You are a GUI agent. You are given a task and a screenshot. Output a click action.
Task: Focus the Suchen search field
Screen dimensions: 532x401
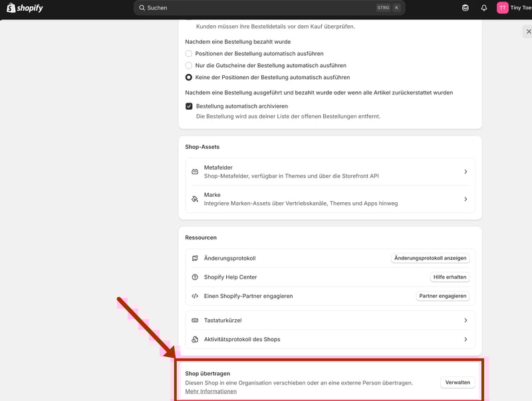tap(259, 8)
